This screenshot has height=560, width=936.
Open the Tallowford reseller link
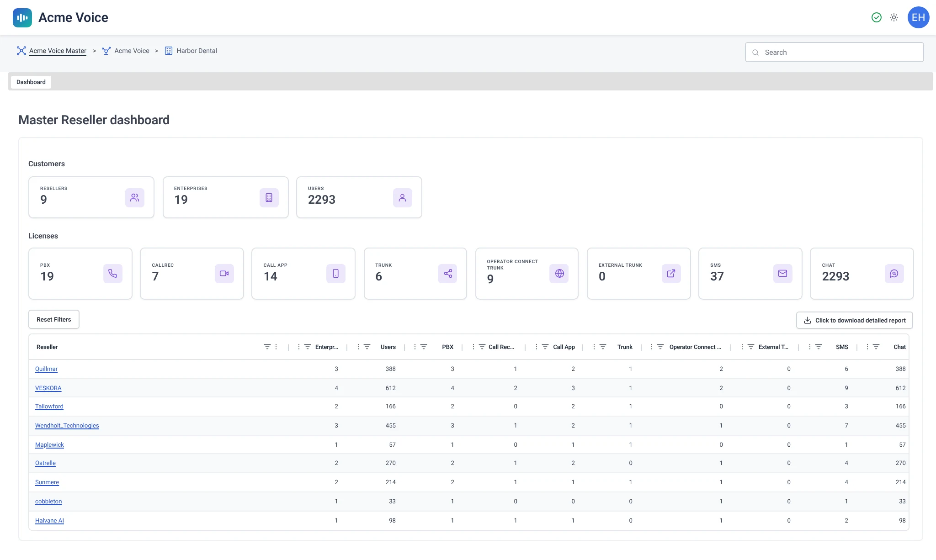[49, 406]
